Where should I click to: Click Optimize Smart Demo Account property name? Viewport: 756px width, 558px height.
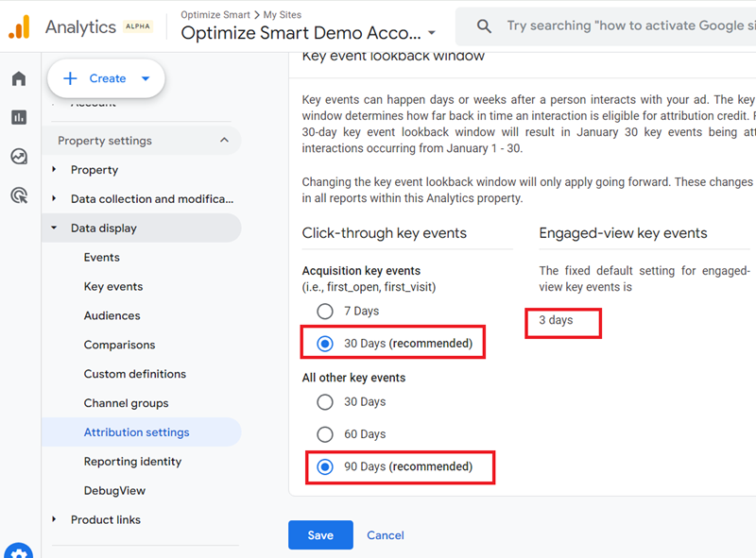301,33
